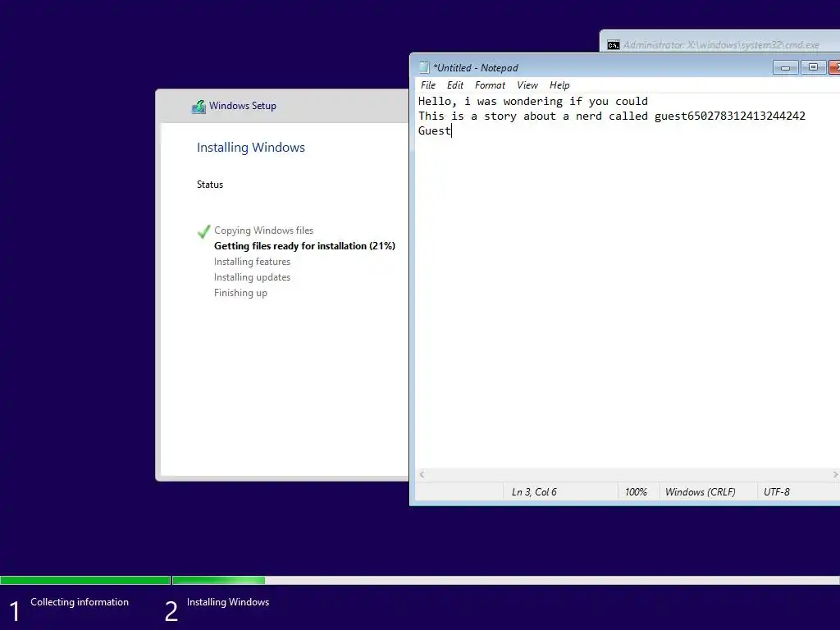Maximize the Notepad window
This screenshot has height=630, width=840.
813,67
